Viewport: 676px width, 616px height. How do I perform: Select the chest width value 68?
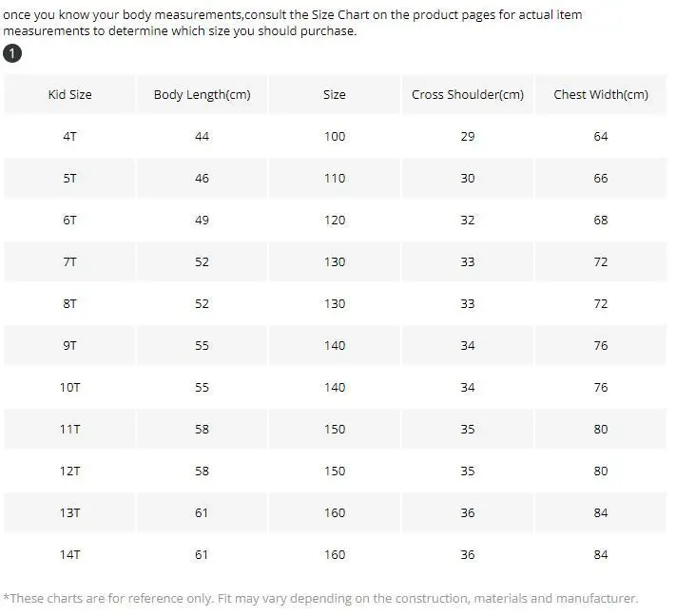(600, 221)
